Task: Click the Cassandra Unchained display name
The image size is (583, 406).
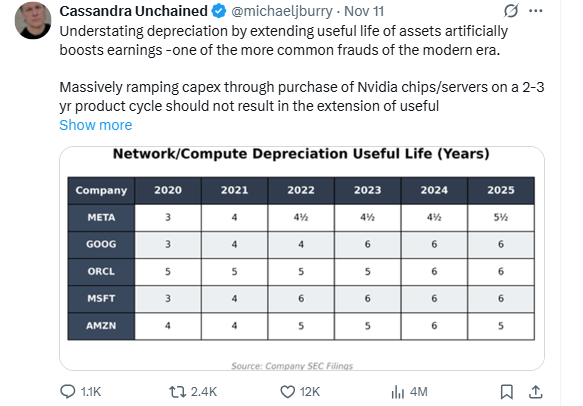Action: coord(133,11)
